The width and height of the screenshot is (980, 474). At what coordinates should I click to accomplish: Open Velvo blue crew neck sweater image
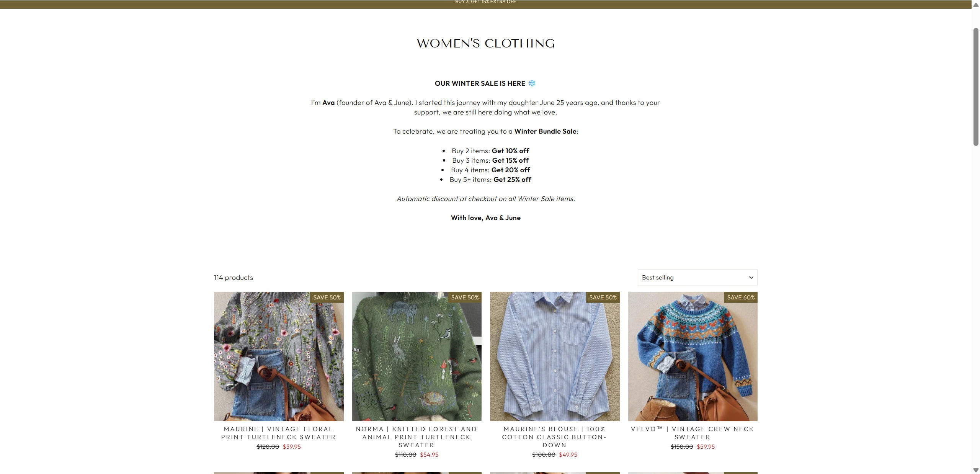tap(693, 356)
